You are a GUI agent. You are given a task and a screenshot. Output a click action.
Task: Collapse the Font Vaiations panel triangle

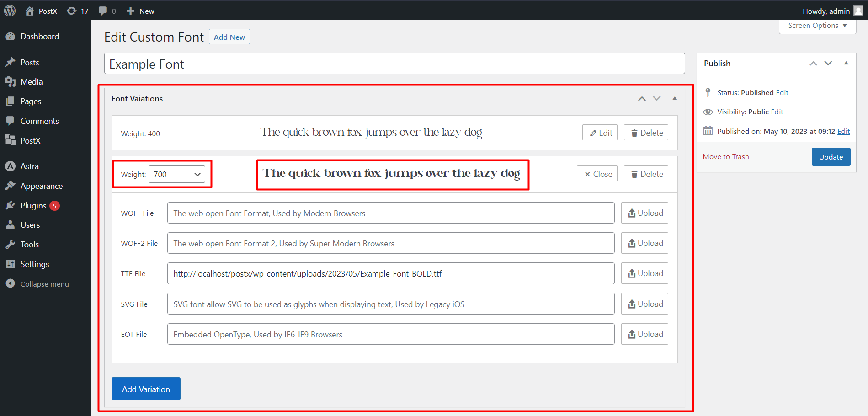pyautogui.click(x=675, y=98)
